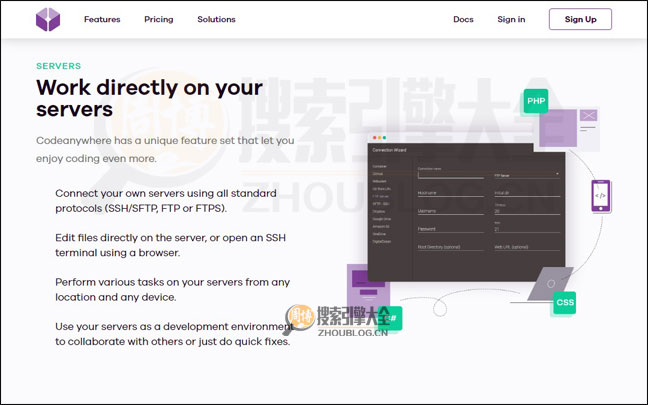Click the Root Directory (optional) field
Viewport: 648px width, 405px height.
[450, 247]
